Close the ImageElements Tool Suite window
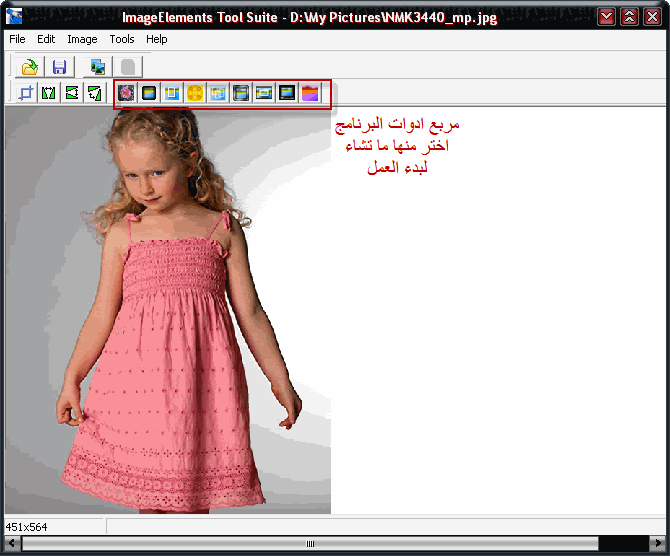 pyautogui.click(x=652, y=17)
